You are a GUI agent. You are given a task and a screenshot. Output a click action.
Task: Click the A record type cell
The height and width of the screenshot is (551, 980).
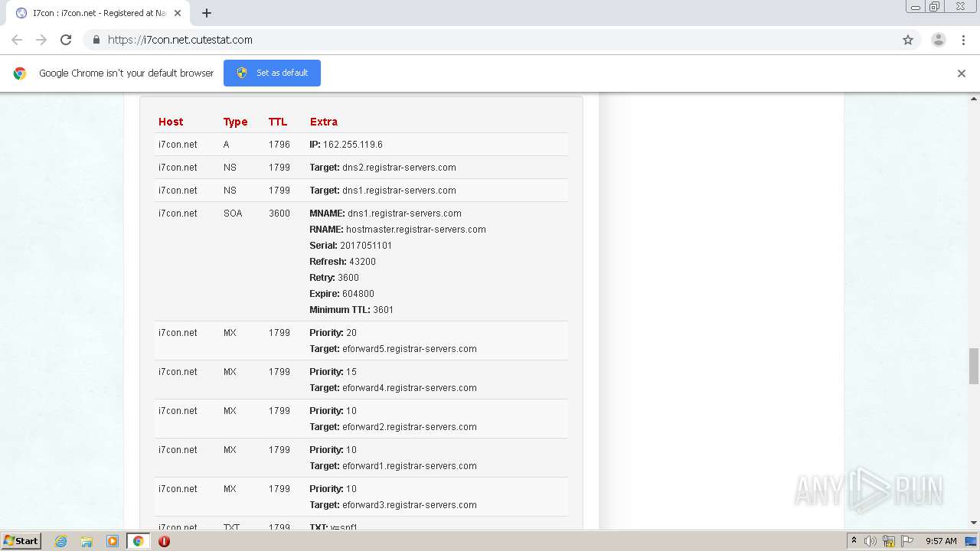pyautogui.click(x=227, y=145)
